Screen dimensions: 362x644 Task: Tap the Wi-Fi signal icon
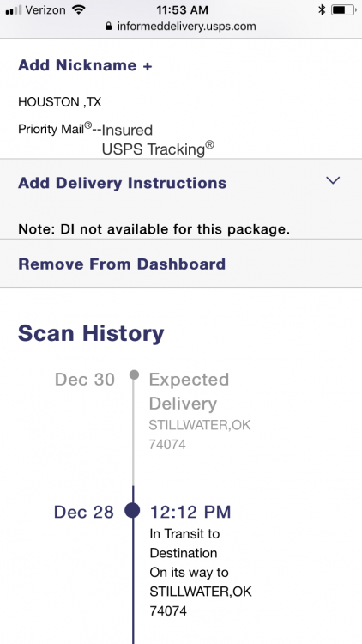(78, 9)
